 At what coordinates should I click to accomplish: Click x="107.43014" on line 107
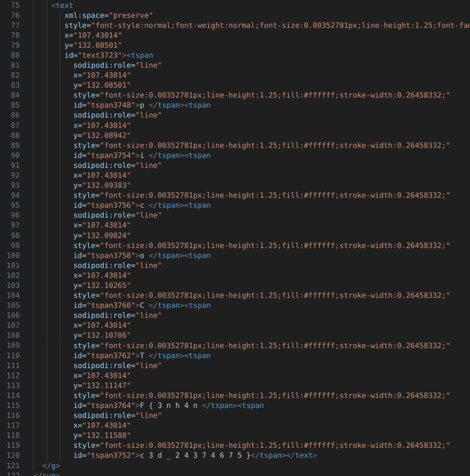coord(102,325)
